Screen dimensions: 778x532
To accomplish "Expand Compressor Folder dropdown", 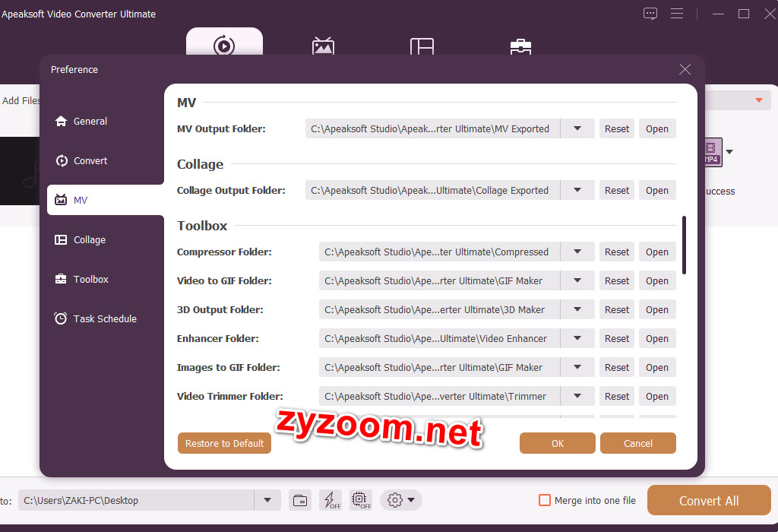I will point(577,252).
